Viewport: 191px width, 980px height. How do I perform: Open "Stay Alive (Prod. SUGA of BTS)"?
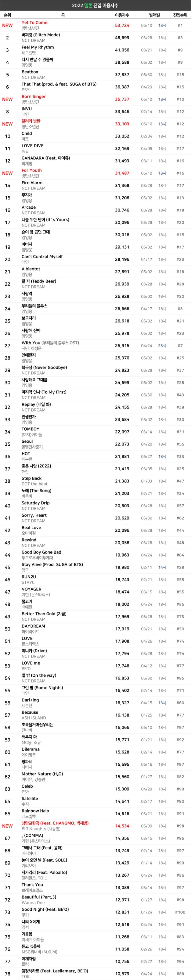tap(52, 565)
